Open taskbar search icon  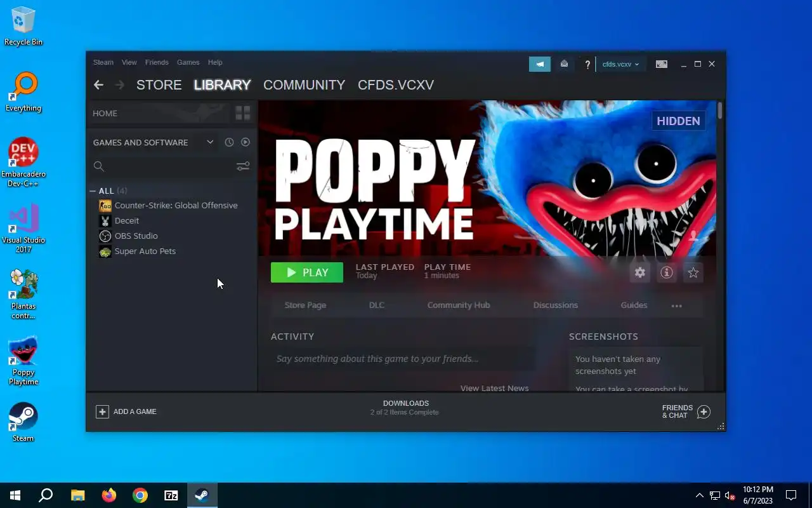click(46, 495)
